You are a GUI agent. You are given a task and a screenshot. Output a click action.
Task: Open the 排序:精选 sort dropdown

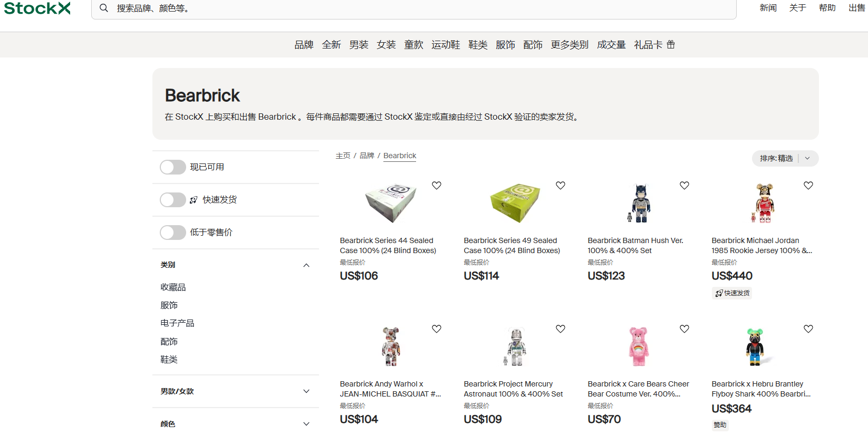click(785, 158)
